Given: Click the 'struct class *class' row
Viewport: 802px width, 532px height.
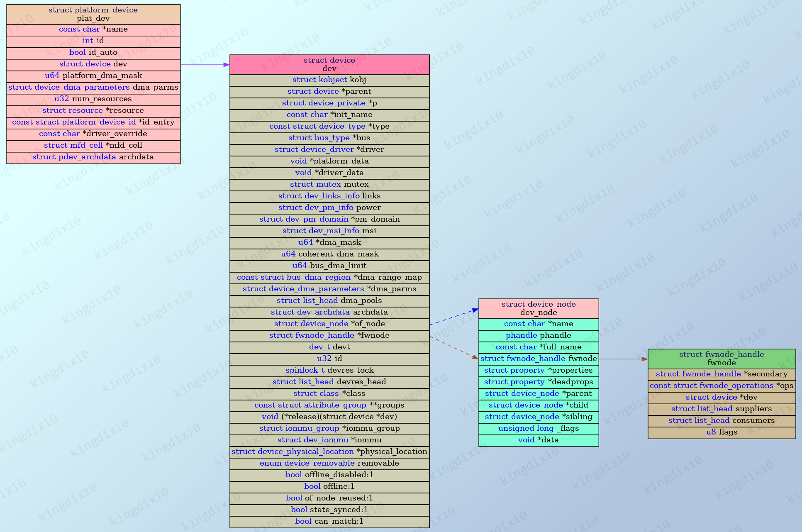Looking at the screenshot, I should (x=329, y=394).
